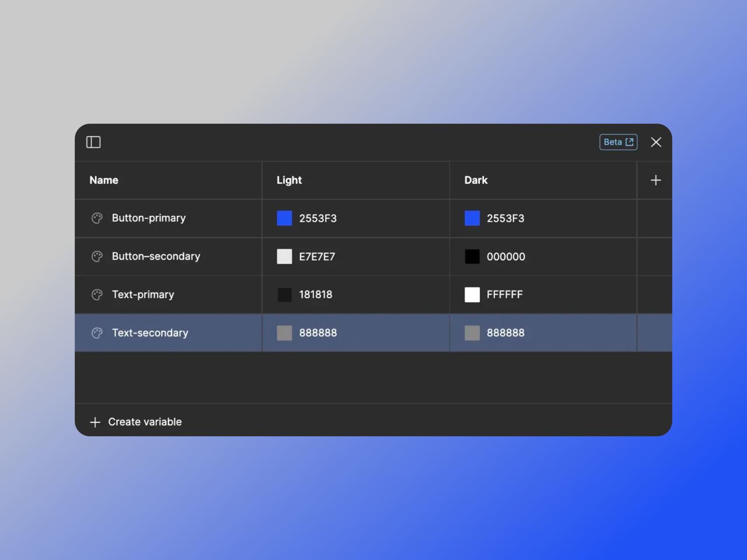The image size is (747, 560).
Task: Open the 181818 dark swatch
Action: [x=284, y=295]
